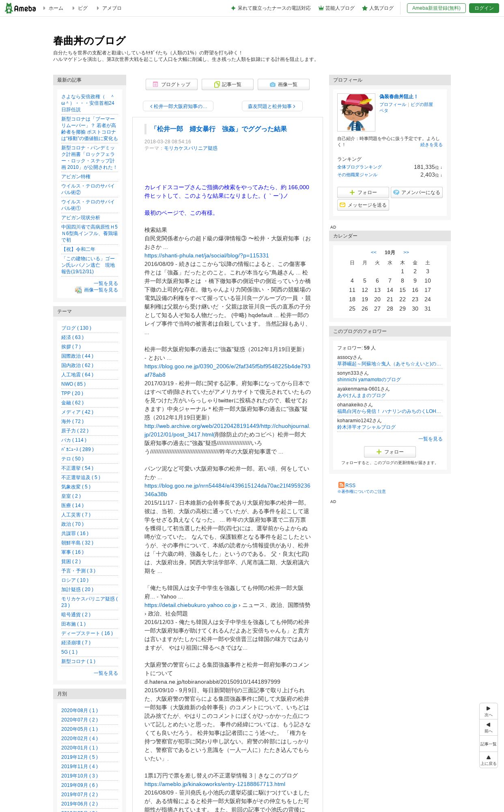This screenshot has height=812, width=504.
Task: Go to previous article 松井一郎大阪府知事の…
Action: click(x=178, y=106)
